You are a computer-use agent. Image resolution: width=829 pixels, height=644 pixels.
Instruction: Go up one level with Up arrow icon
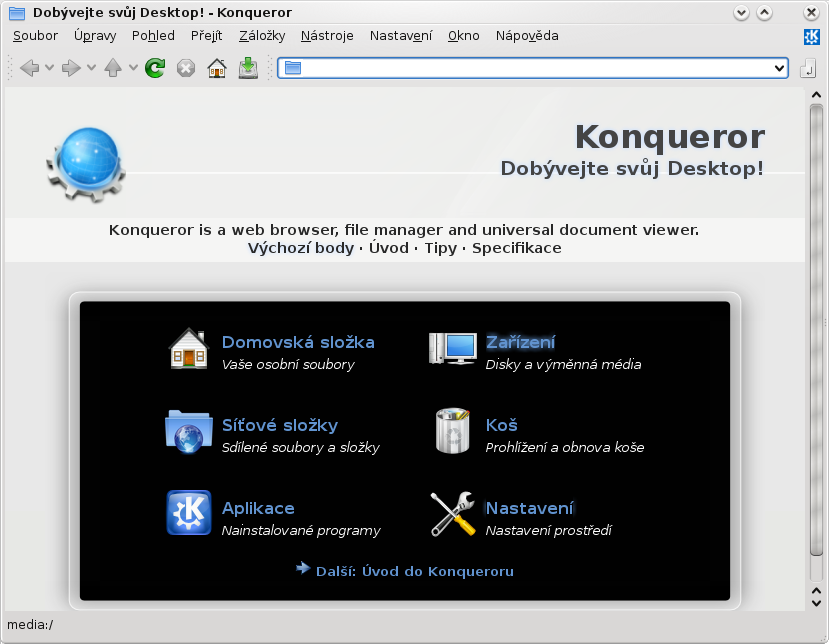[x=113, y=68]
